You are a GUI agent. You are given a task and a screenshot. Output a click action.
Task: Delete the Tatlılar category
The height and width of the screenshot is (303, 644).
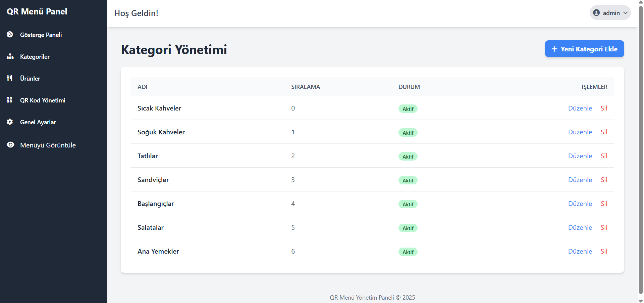(x=604, y=156)
